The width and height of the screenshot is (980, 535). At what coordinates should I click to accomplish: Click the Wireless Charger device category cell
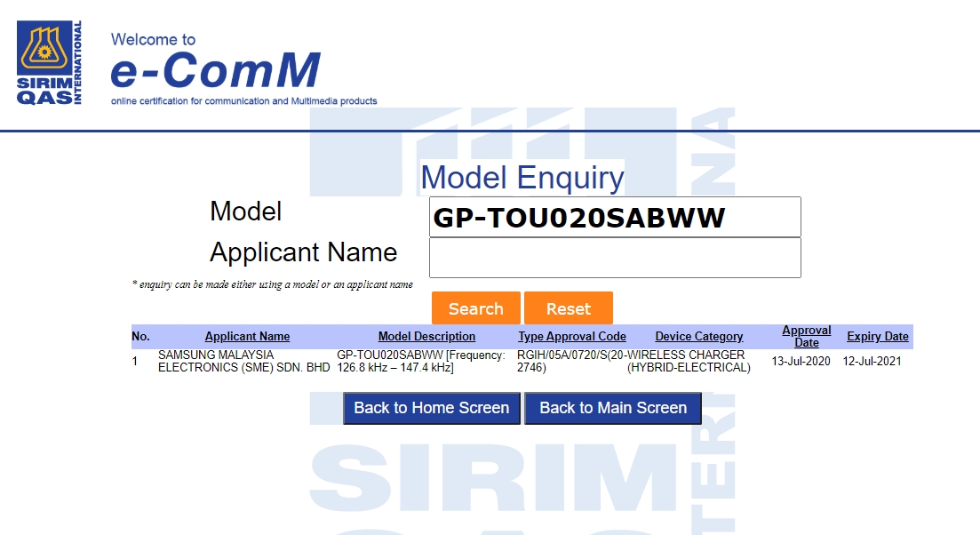coord(689,361)
